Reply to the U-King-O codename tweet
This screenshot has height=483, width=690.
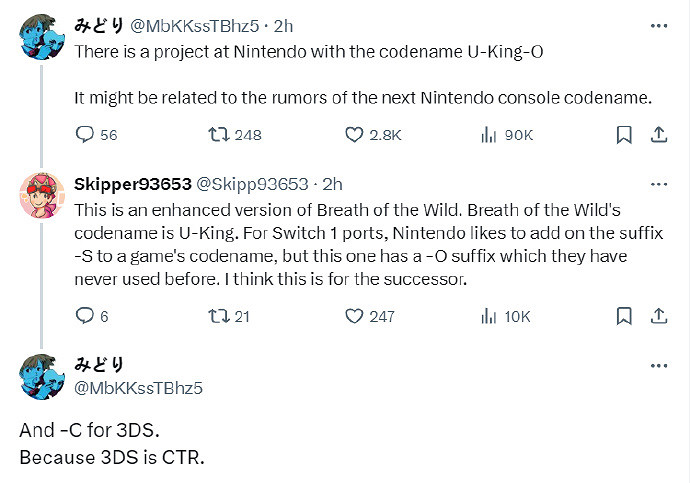(86, 134)
